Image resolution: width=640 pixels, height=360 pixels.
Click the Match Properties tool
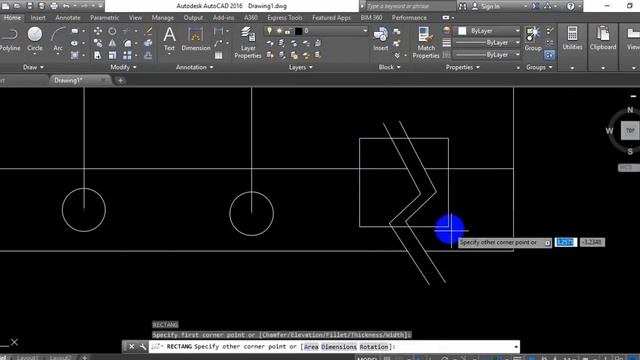click(x=426, y=42)
